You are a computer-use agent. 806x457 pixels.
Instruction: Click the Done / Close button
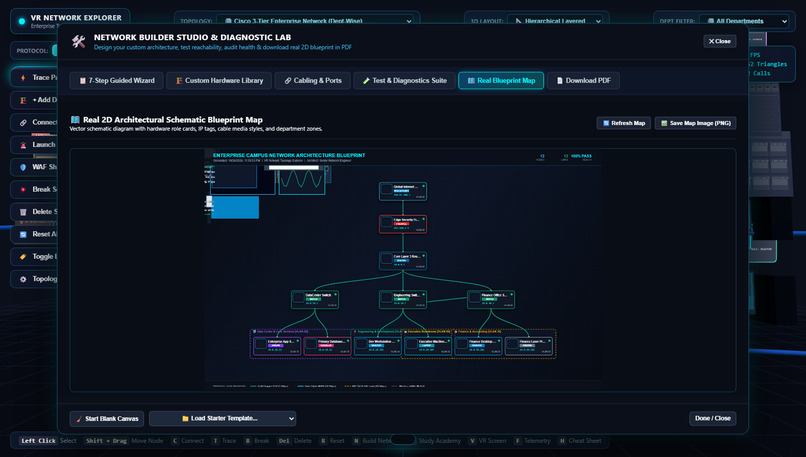pyautogui.click(x=712, y=418)
